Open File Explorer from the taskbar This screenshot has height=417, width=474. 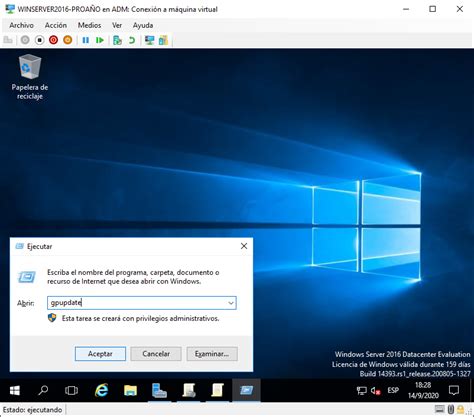click(130, 390)
